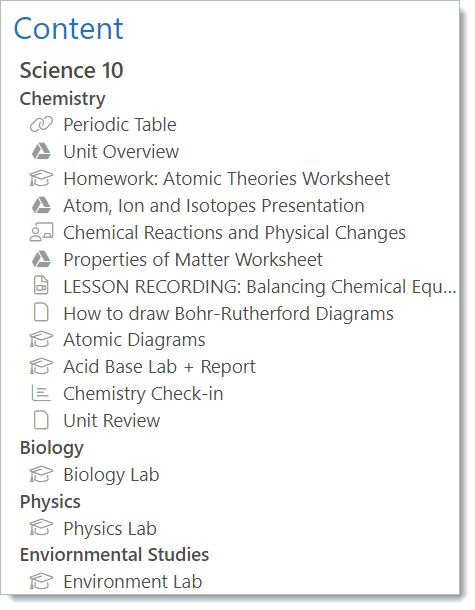This screenshot has width=475, height=610.
Task: Click the survey icon beside Chemistry Check-in
Action: (x=41, y=393)
